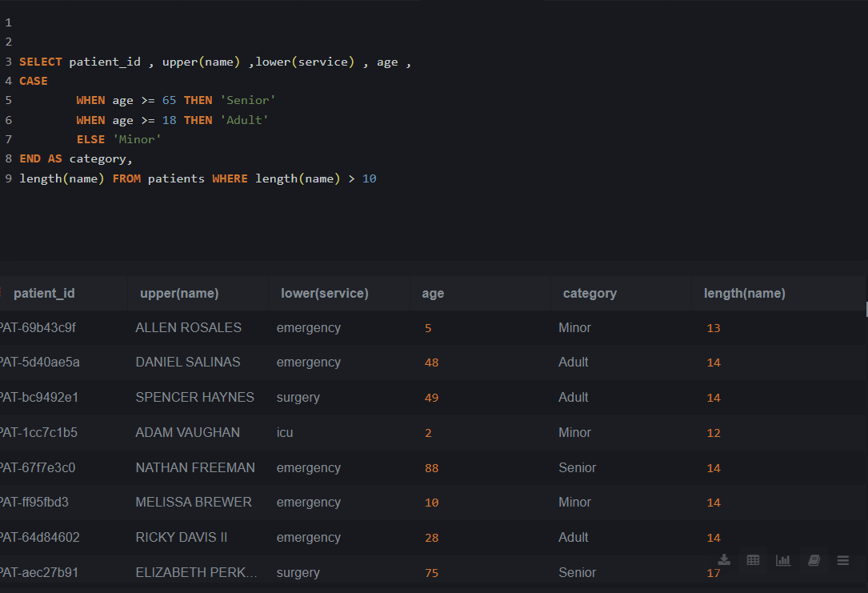Click the name DANIEL SALINAS
Viewport: 868px width, 593px height.
coord(188,362)
